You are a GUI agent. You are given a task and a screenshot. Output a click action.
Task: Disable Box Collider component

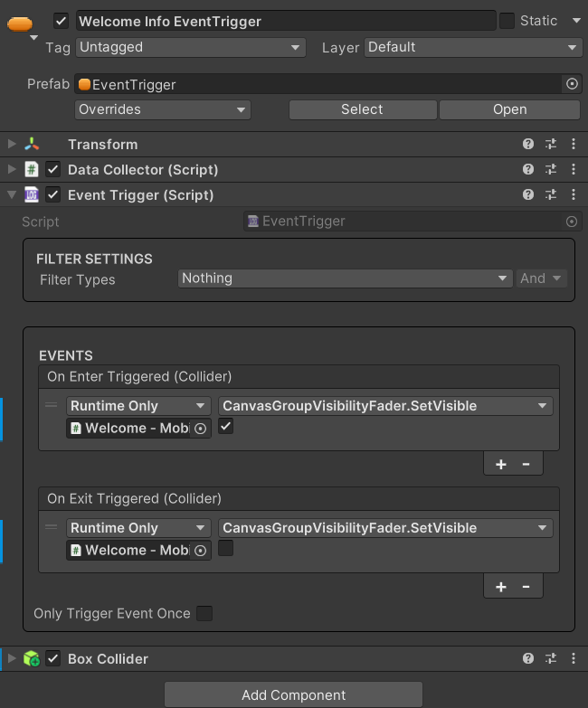(x=52, y=659)
